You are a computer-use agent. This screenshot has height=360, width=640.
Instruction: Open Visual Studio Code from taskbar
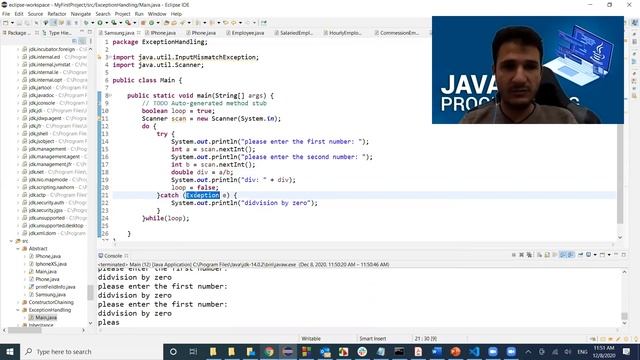tap(474, 351)
